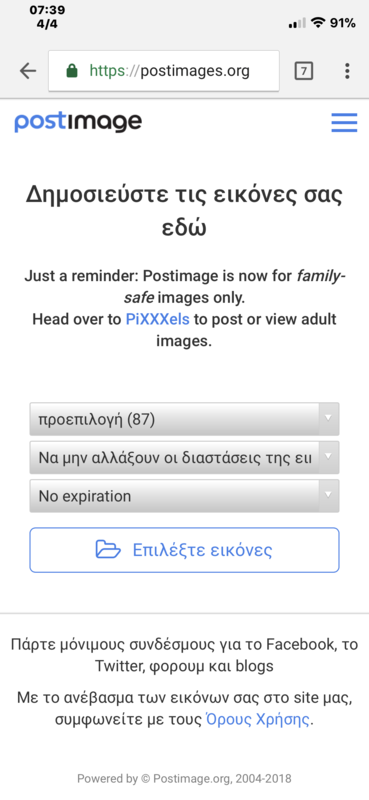Tap the battery percentage indicator

342,23
